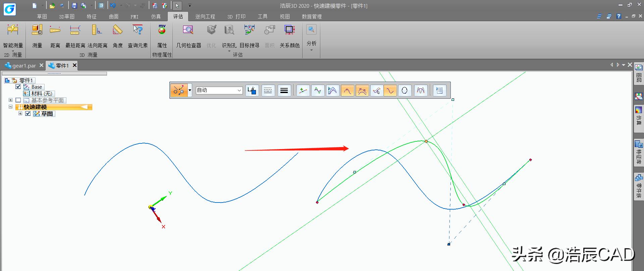Select the 角度 angle measure tool

pyautogui.click(x=117, y=36)
